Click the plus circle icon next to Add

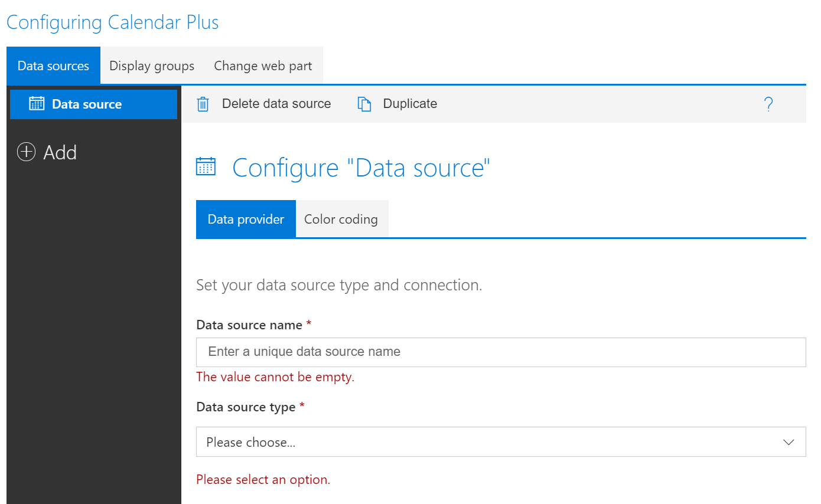pos(26,152)
